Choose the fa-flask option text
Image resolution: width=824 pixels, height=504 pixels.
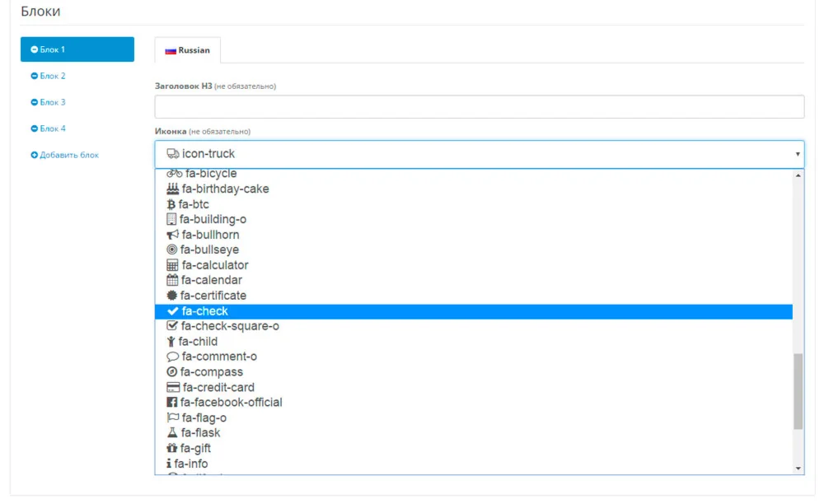pos(201,433)
